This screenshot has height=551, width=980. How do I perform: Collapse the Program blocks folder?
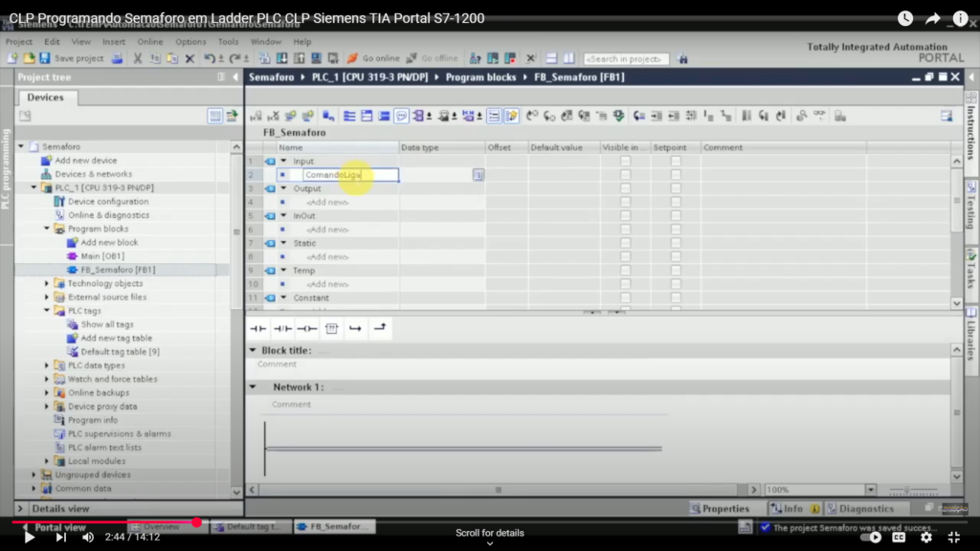click(x=47, y=229)
